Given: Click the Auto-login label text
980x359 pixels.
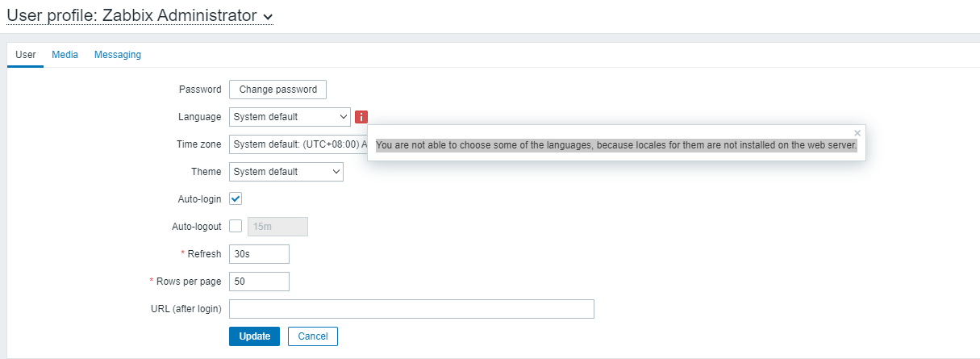Looking at the screenshot, I should pos(199,199).
